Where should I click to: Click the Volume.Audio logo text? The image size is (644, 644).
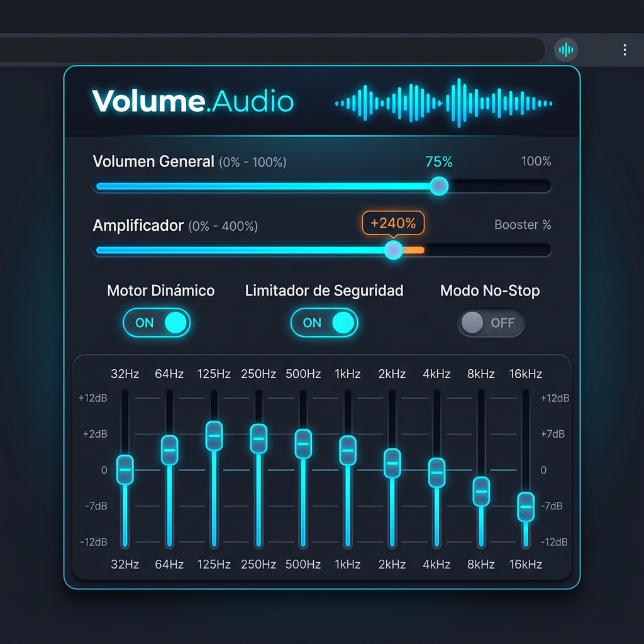click(x=192, y=101)
